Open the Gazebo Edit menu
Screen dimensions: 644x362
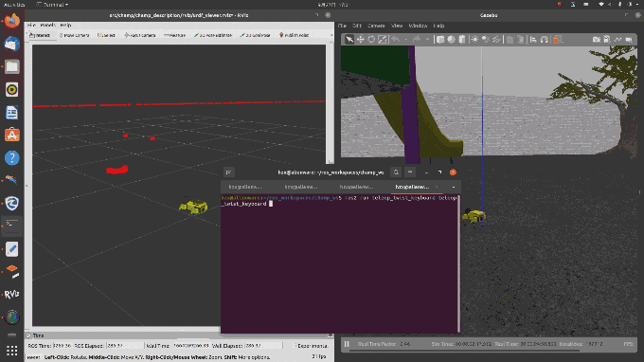(x=356, y=26)
